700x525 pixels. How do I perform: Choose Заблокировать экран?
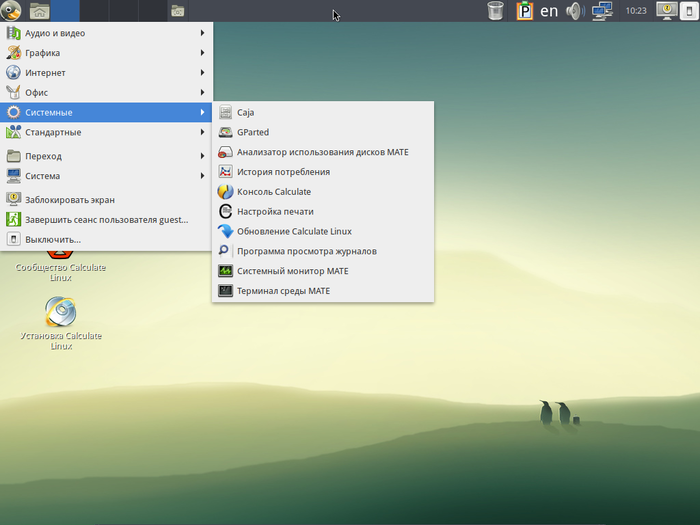pyautogui.click(x=106, y=200)
